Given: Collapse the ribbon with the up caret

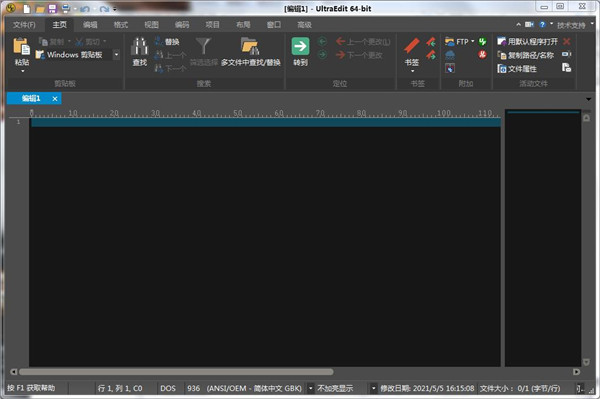Looking at the screenshot, I should (x=518, y=24).
